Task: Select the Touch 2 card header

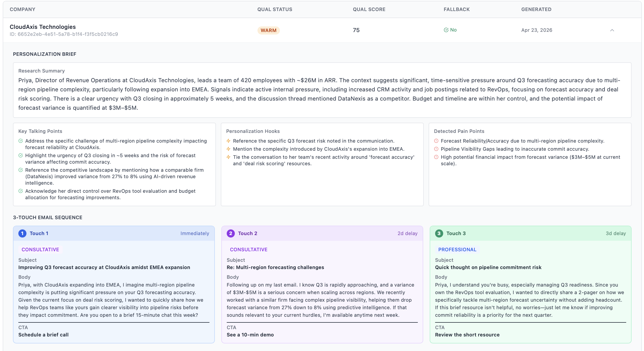Action: (322, 233)
